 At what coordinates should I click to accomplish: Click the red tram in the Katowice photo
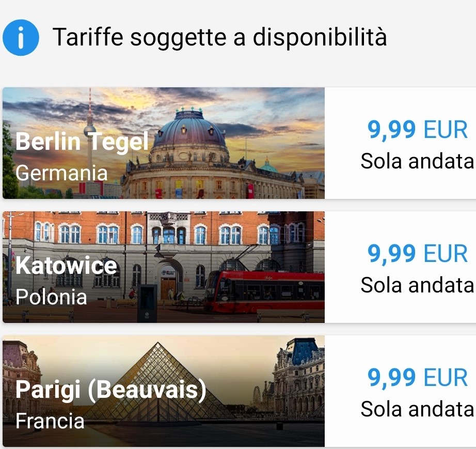click(264, 291)
